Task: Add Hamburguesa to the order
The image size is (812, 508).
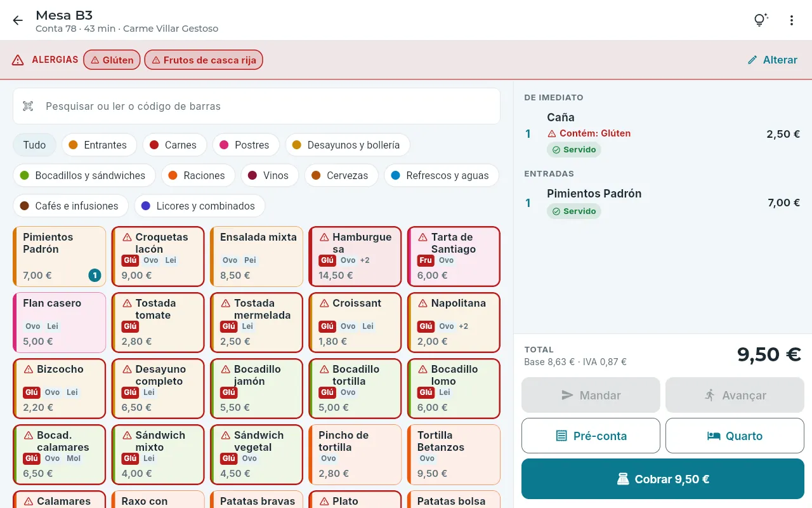Action: [x=355, y=257]
